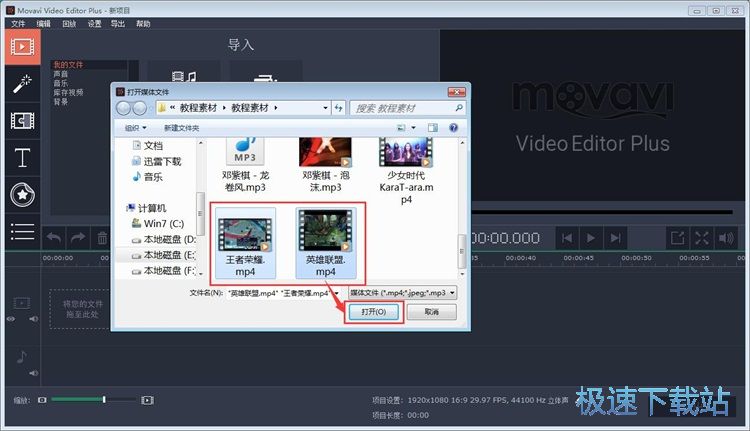Select 邓紫棋 - 泡沫.mp3 file

tap(325, 166)
